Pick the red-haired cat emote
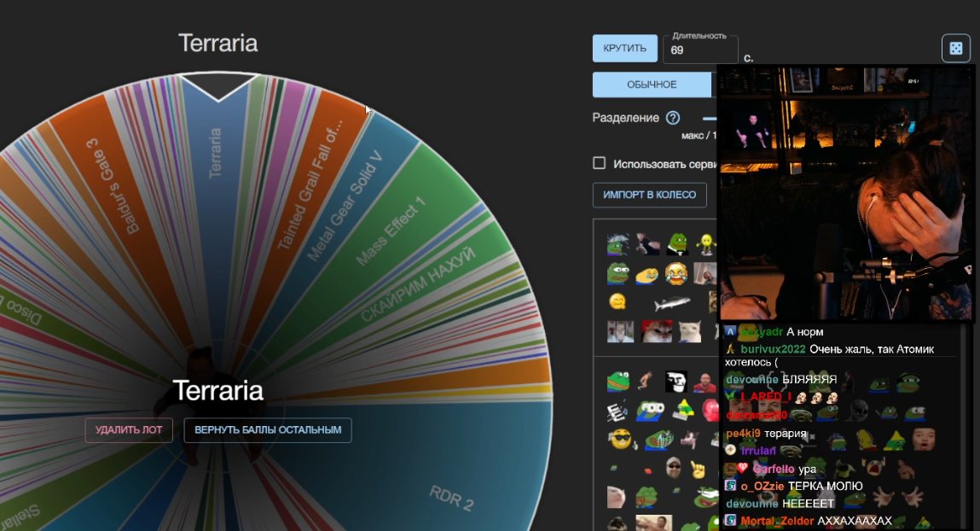Screen dimensions: 980x531 pyautogui.click(x=657, y=331)
